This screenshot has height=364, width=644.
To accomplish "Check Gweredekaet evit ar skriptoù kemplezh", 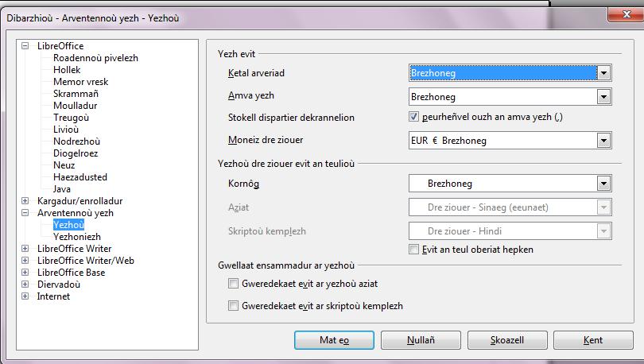I will (x=233, y=305).
